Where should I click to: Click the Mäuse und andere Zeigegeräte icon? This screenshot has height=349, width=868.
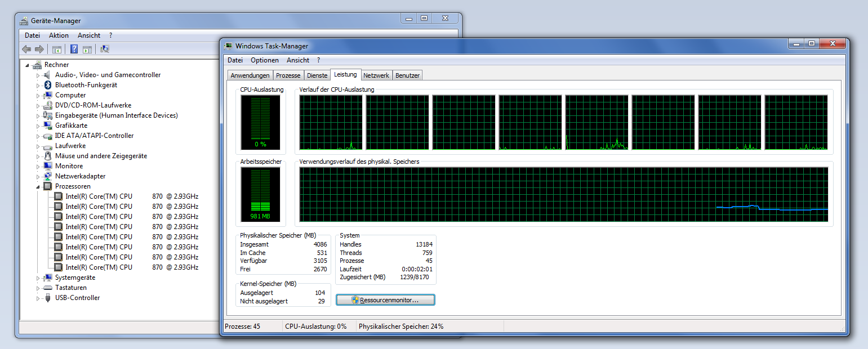48,156
